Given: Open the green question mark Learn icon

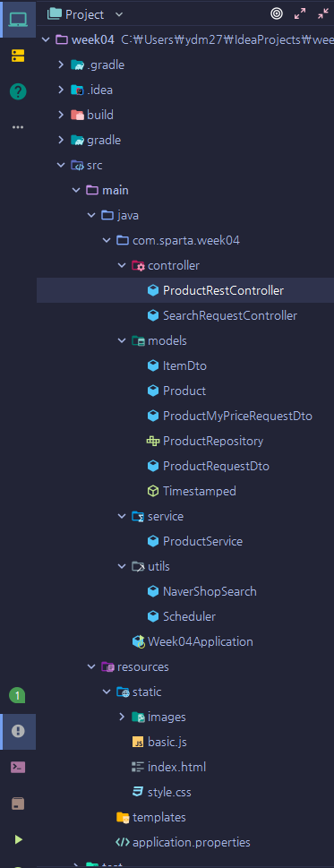Looking at the screenshot, I should [x=18, y=91].
